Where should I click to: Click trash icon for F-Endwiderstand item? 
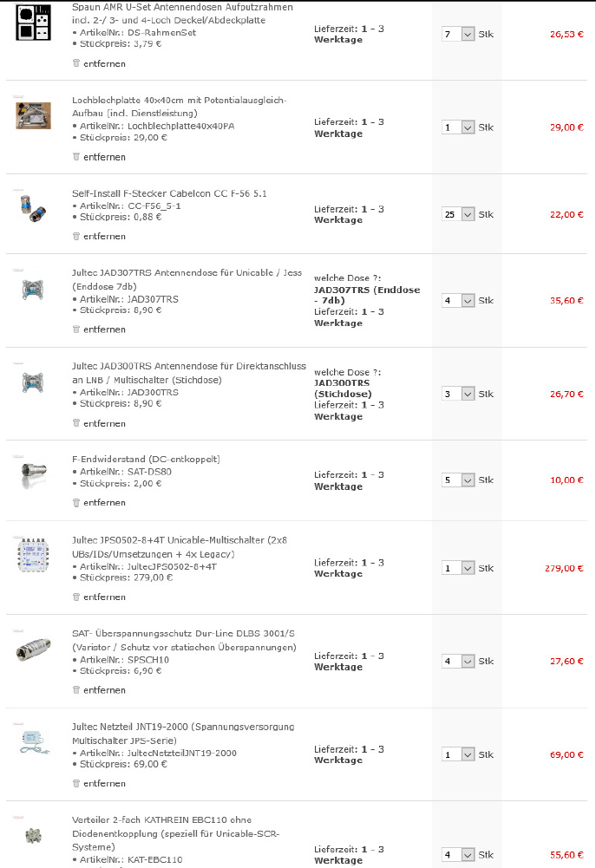coord(76,502)
